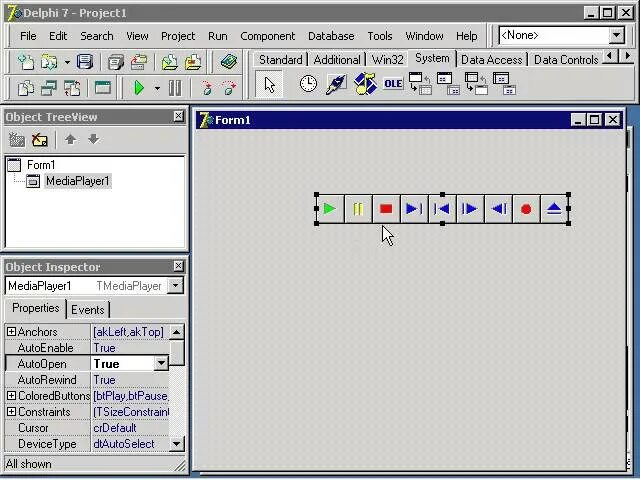640x480 pixels.
Task: Click MediaPlayer Next button on form
Action: tap(414, 209)
